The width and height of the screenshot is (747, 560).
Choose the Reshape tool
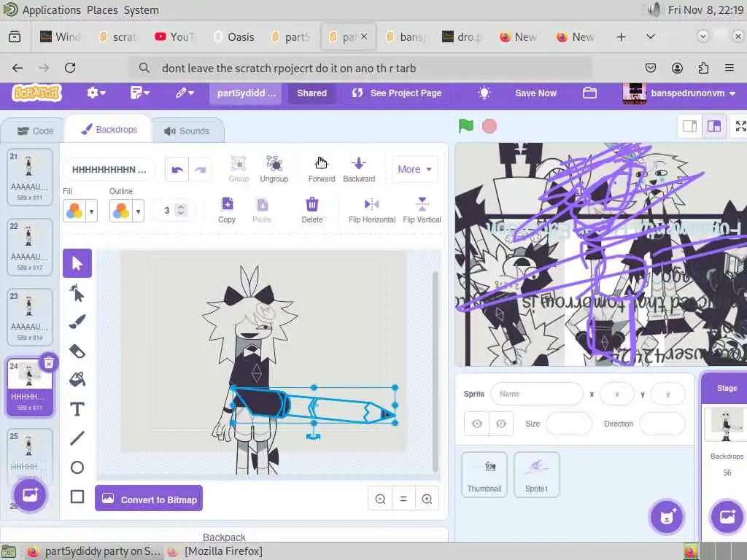pos(77,293)
